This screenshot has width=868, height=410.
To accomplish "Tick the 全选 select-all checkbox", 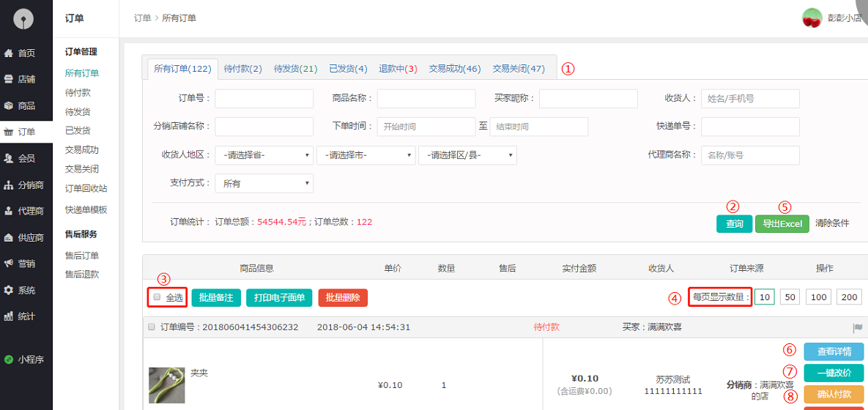I will 157,297.
